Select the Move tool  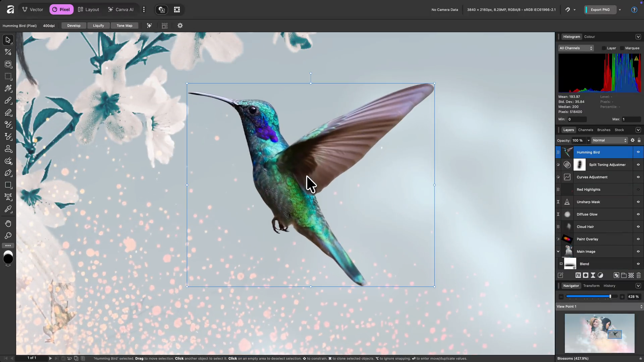(8, 40)
